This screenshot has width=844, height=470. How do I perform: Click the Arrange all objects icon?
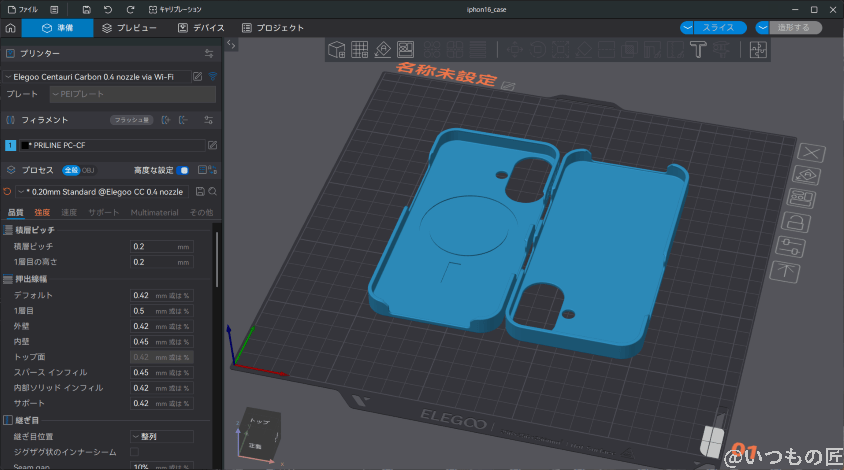pyautogui.click(x=406, y=49)
